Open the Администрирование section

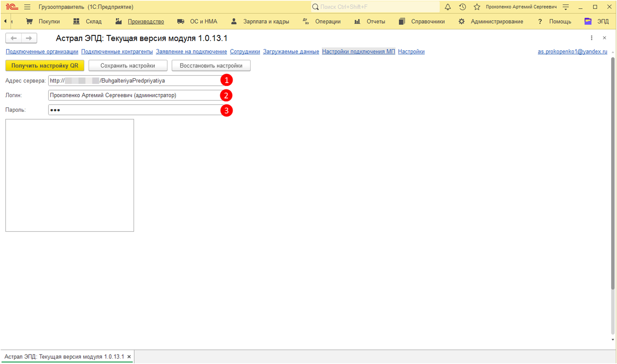click(x=497, y=21)
